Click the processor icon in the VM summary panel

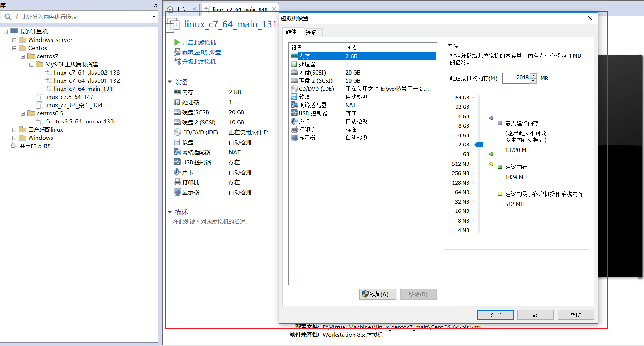pos(177,102)
